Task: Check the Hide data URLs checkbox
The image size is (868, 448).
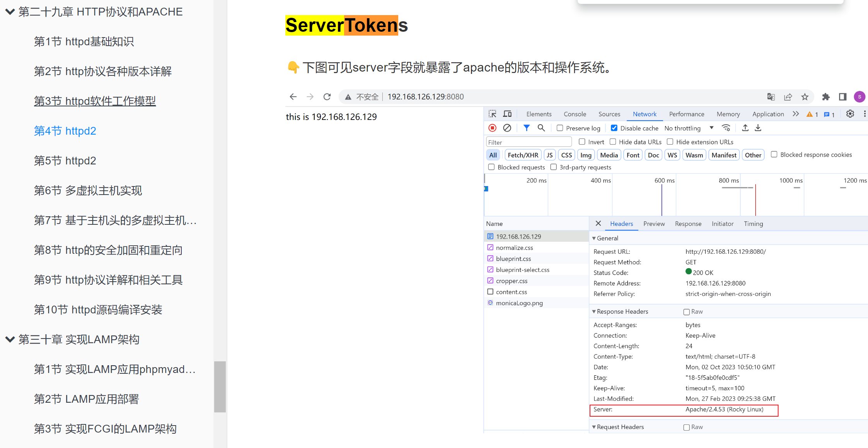Action: coord(613,142)
